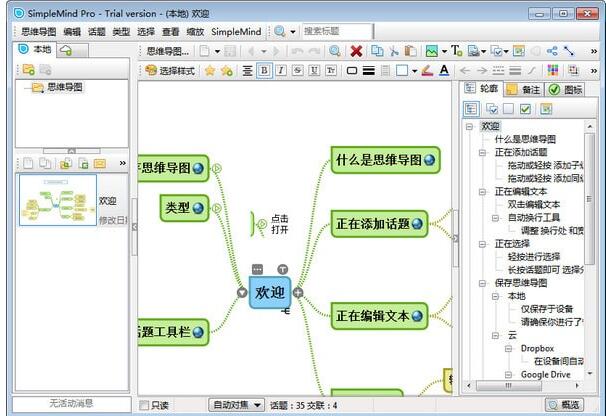The height and width of the screenshot is (416, 606).
Task: Toggle strikethrough text formatting
Action: pyautogui.click(x=298, y=70)
